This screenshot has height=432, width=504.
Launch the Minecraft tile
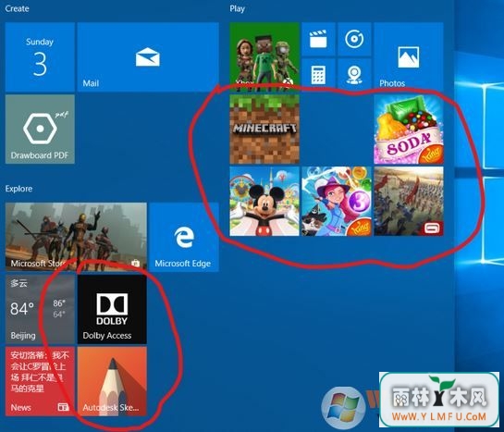click(264, 130)
